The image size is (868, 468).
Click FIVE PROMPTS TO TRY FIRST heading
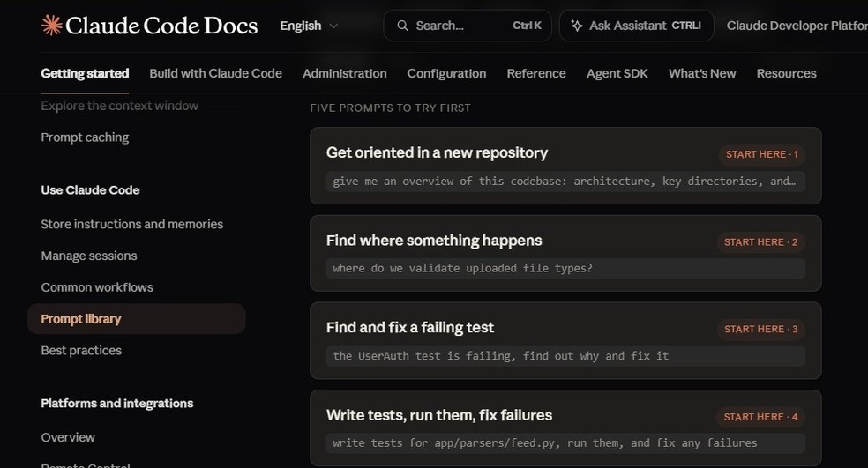[390, 108]
